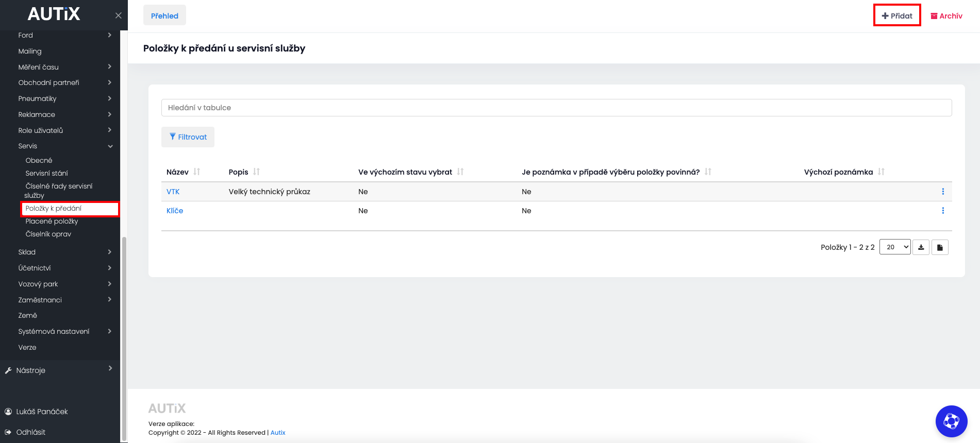980x443 pixels.
Task: Click the Přidat button
Action: pyautogui.click(x=897, y=15)
